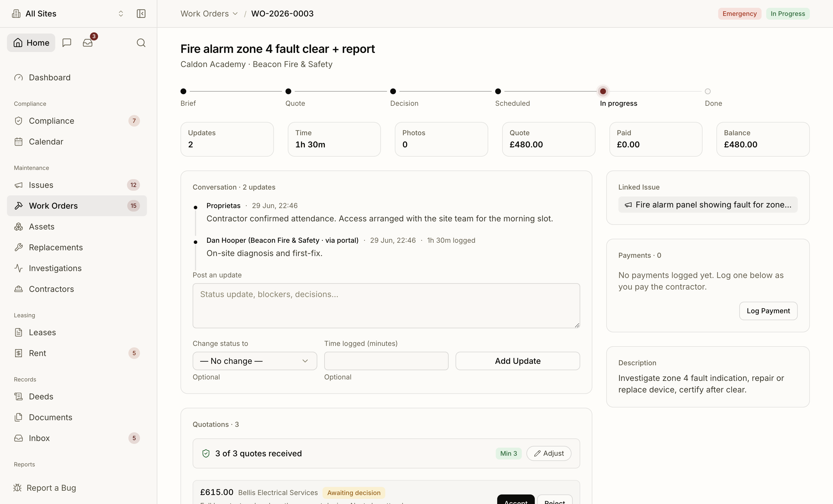Open Calendar page from sidebar label
The height and width of the screenshot is (504, 833).
click(46, 142)
